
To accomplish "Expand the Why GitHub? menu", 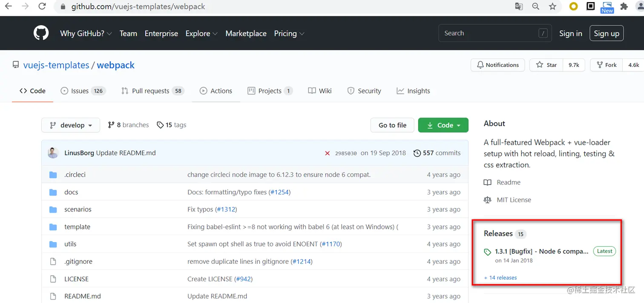I will point(86,33).
